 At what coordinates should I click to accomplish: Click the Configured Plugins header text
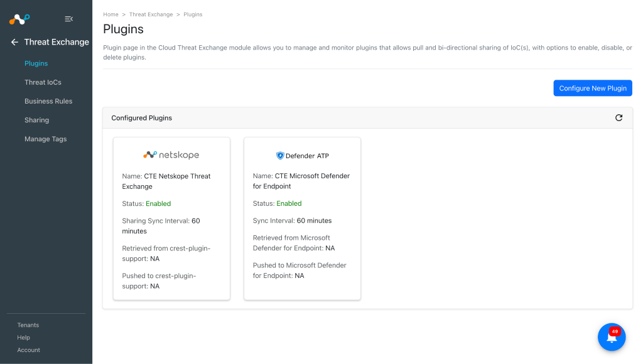(x=141, y=117)
